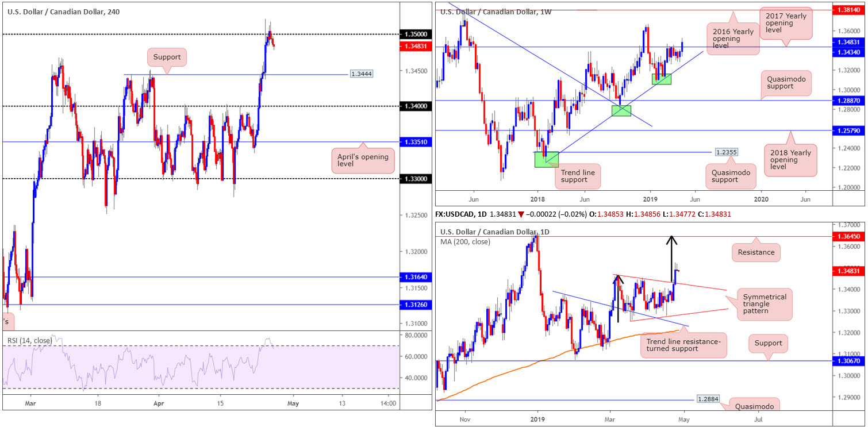The image size is (868, 427).
Task: Click the 1.34340 axis label on weekly chart
Action: coord(849,52)
